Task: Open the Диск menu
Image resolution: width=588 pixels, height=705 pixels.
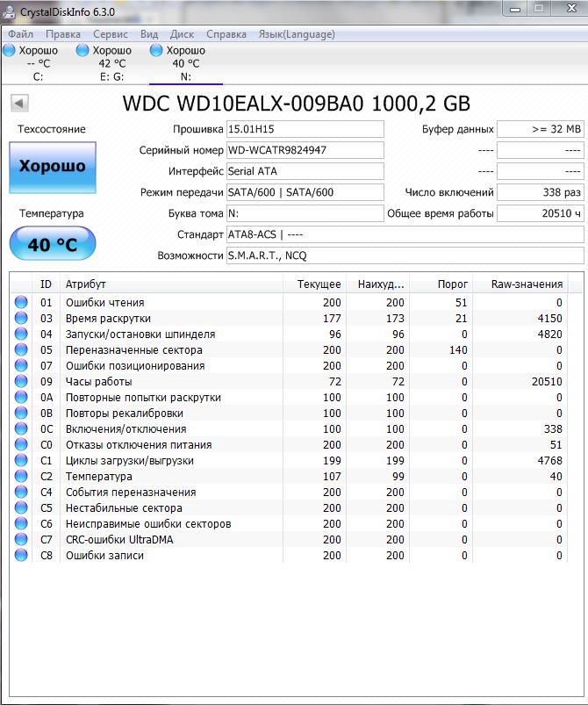Action: click(182, 34)
